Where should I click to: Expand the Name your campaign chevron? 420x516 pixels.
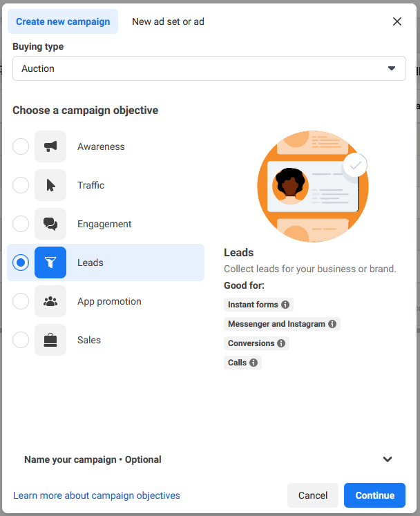(x=388, y=459)
